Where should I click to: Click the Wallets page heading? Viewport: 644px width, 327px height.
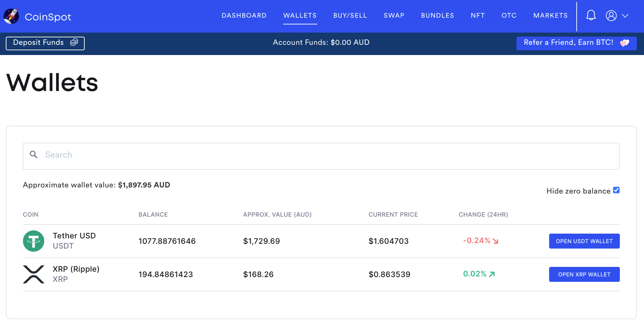coord(52,83)
